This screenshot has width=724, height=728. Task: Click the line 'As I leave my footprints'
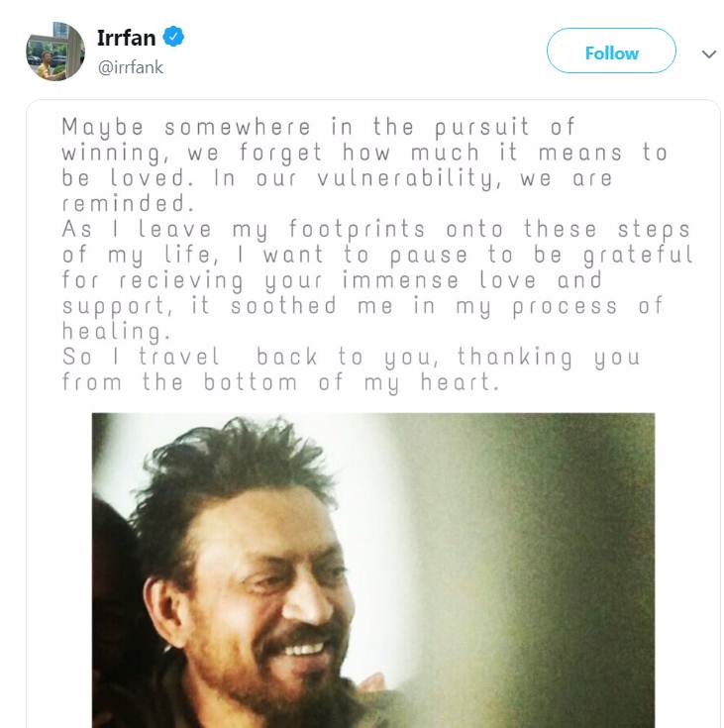click(374, 229)
